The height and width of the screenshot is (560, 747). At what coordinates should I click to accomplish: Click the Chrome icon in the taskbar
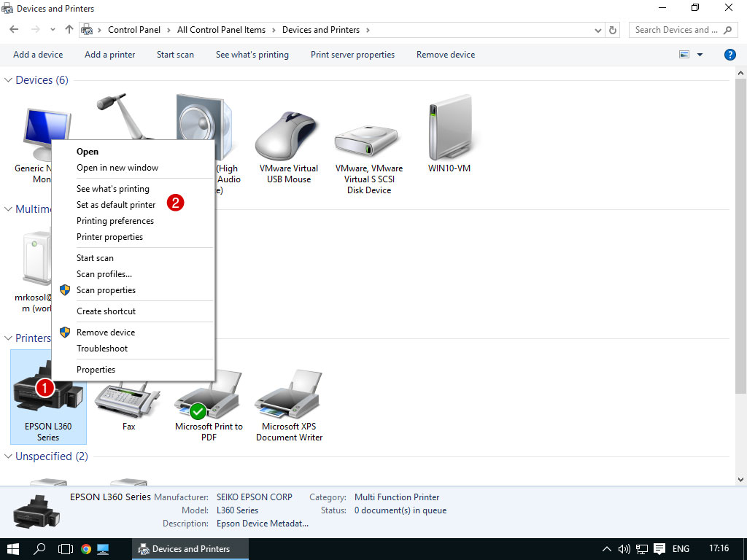coord(85,549)
